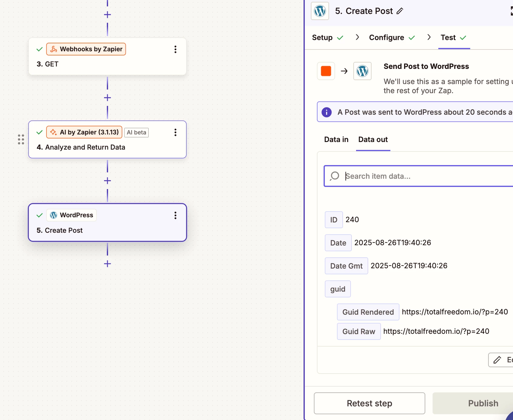The width and height of the screenshot is (513, 420).
Task: Click WordPress logo in the panel header
Action: [x=320, y=11]
